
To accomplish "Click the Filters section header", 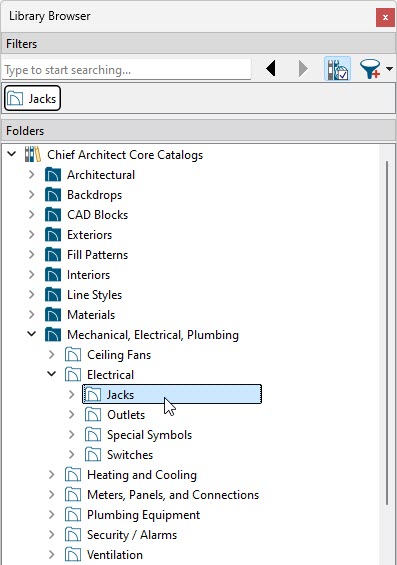I will point(198,44).
